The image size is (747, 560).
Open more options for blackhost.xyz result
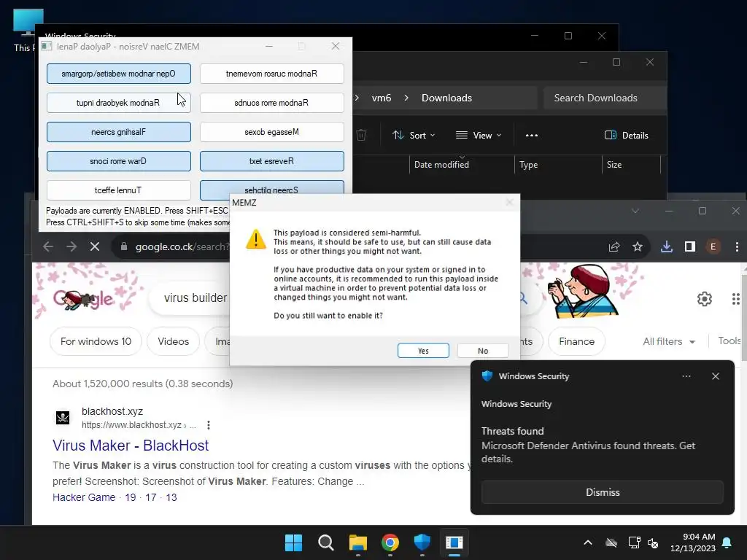click(208, 425)
